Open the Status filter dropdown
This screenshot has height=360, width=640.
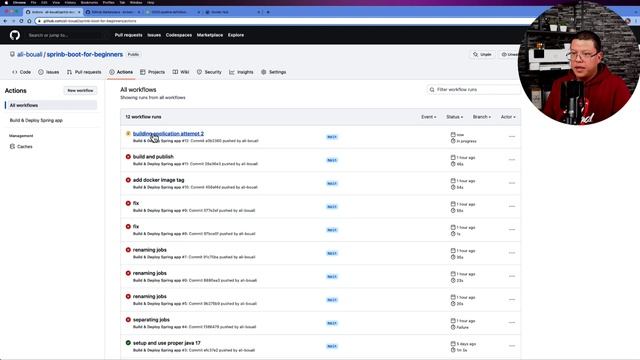tap(454, 117)
